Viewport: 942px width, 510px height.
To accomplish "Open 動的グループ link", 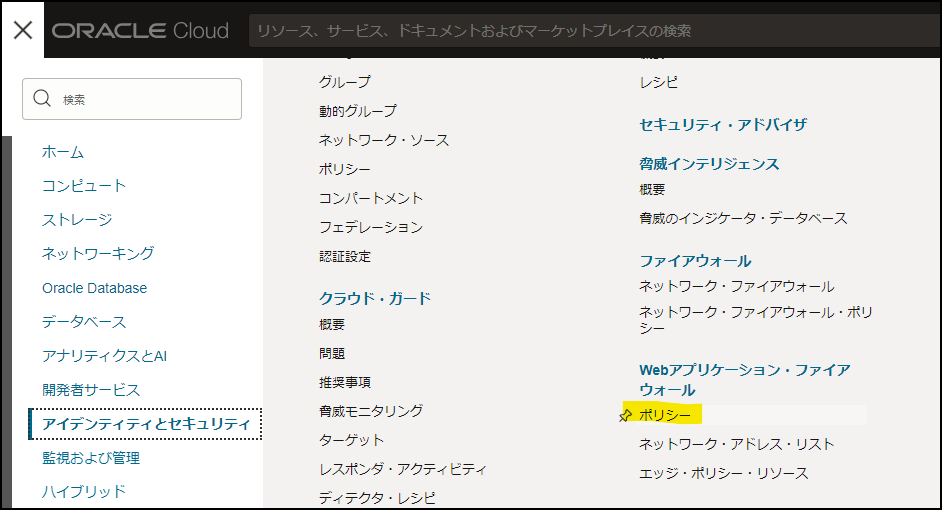I will pyautogui.click(x=357, y=111).
